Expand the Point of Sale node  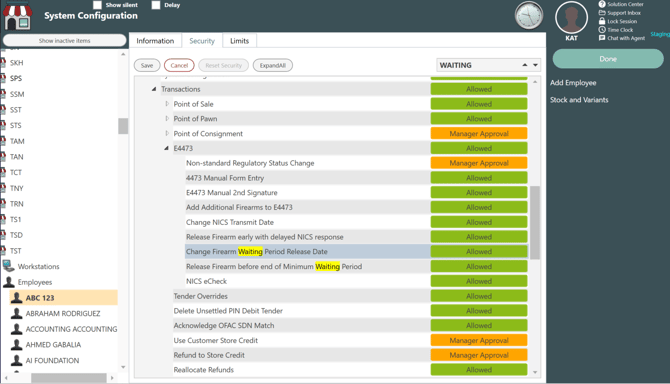167,104
